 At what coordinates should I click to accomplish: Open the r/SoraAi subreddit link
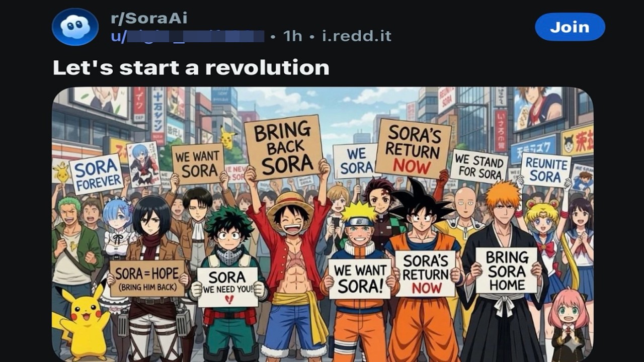tap(149, 18)
